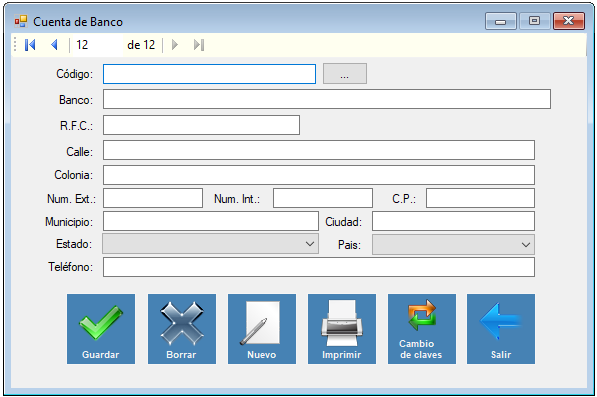Viewport: 597px width, 397px height.
Task: Open the Pais dropdown
Action: pos(453,244)
